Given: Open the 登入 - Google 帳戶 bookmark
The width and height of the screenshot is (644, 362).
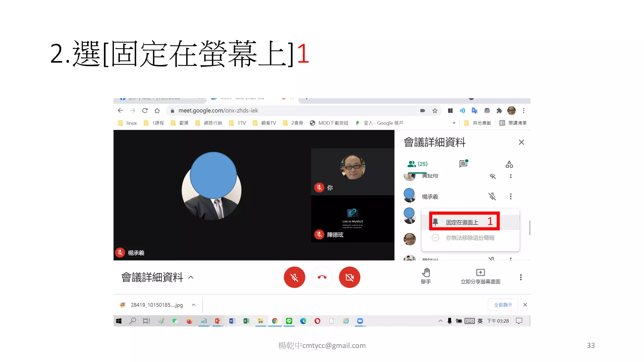Looking at the screenshot, I should (x=379, y=123).
